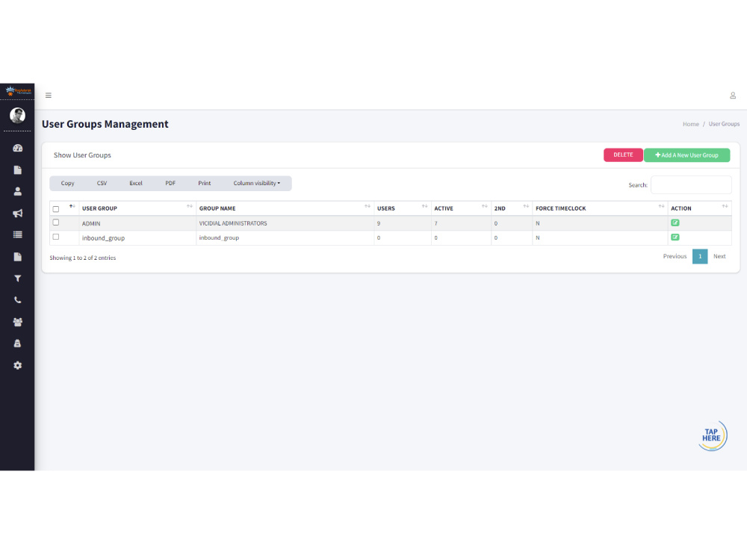Check the inbound_group row checkbox
This screenshot has height=560, width=747.
(56, 237)
